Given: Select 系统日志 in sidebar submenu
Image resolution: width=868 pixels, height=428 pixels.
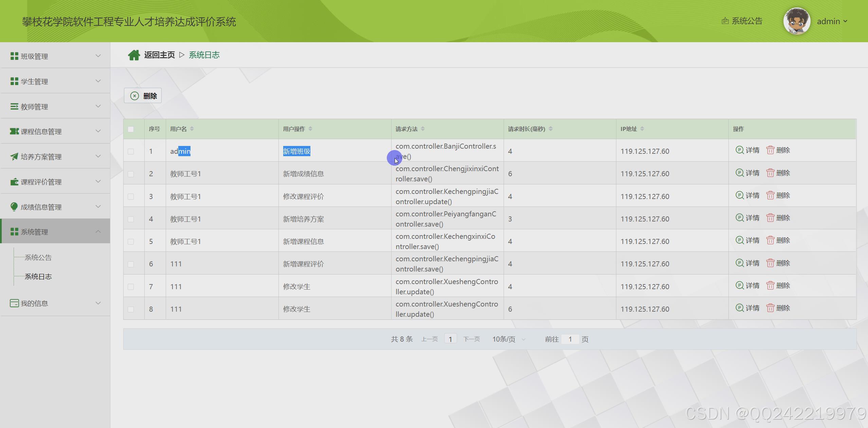Looking at the screenshot, I should tap(38, 277).
